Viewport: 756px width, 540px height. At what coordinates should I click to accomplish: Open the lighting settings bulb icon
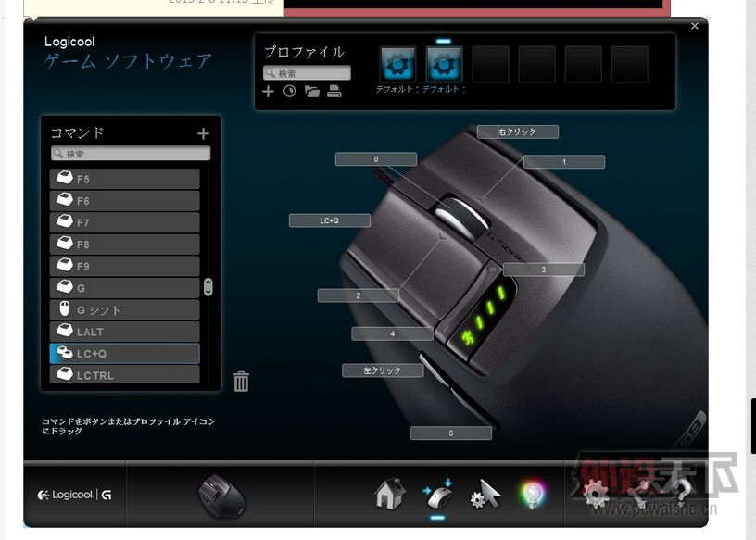[x=533, y=496]
